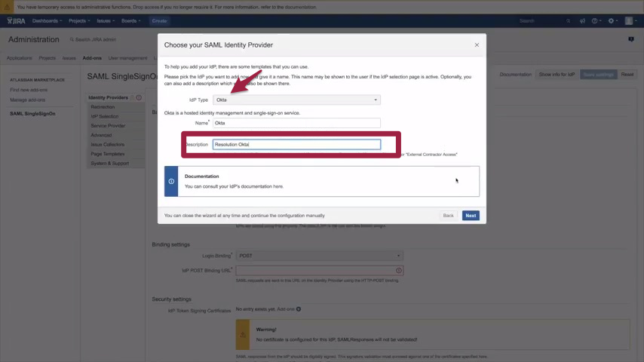Viewport: 644px width, 362px height.
Task: Open the Issues menu
Action: tap(106, 21)
